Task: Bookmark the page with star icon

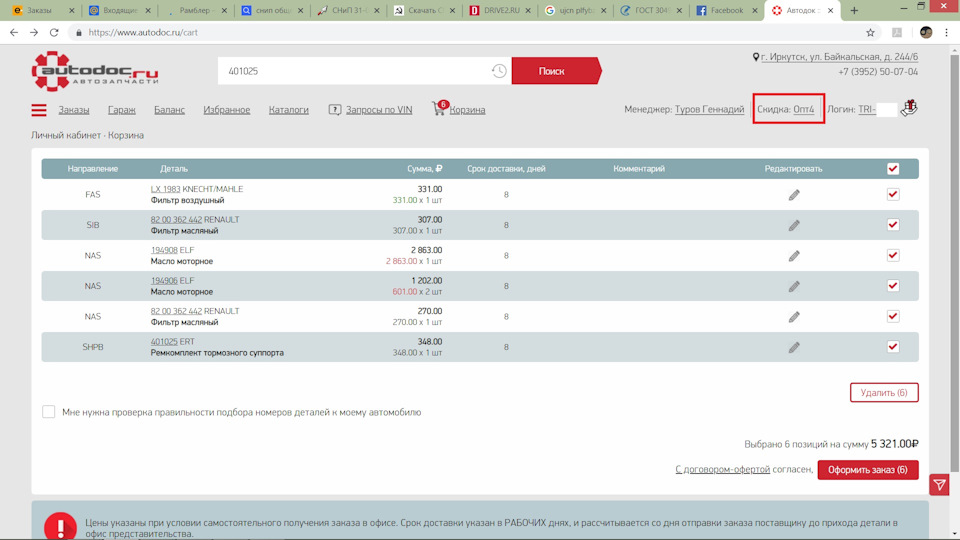Action: [x=870, y=32]
